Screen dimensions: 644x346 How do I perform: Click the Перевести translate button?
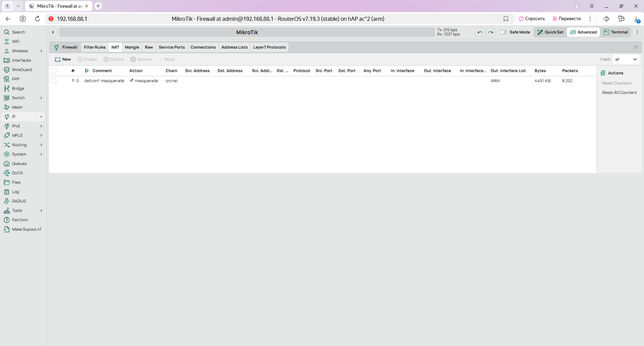coord(567,19)
